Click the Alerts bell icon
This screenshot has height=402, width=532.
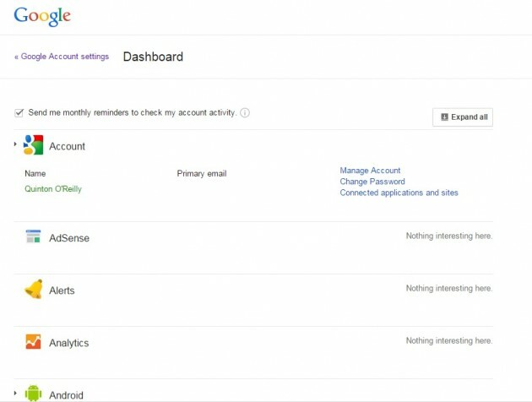point(33,290)
